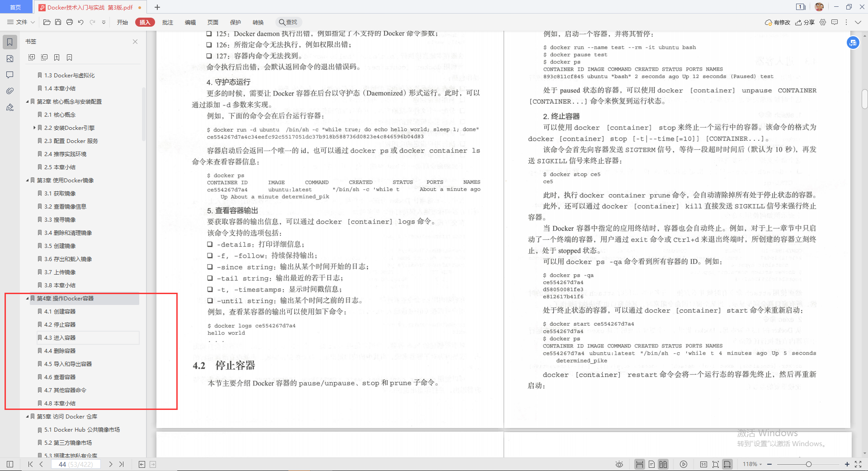
Task: Collapse 第5章 访问 Docker 仓库 bookmark
Action: click(27, 417)
